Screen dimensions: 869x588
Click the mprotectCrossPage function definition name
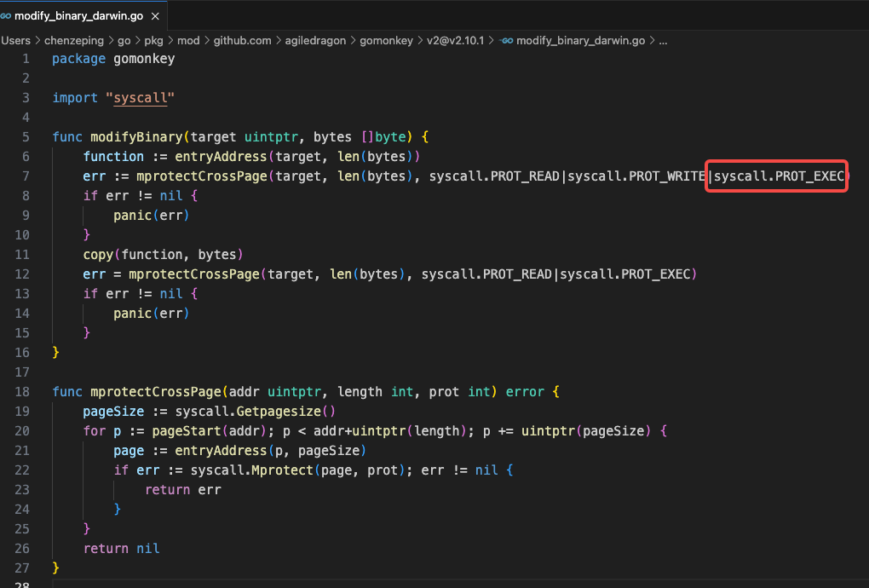(x=155, y=391)
